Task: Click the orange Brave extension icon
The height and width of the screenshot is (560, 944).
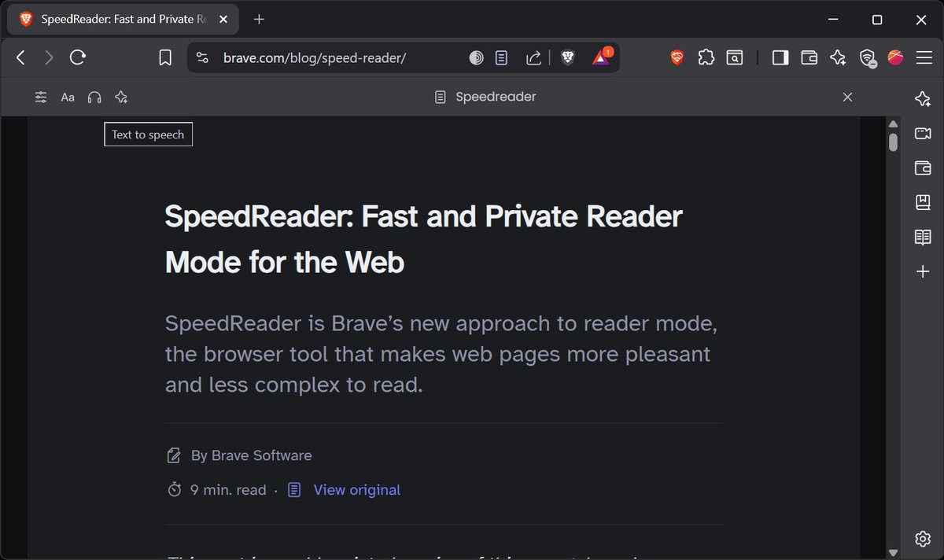Action: click(677, 57)
